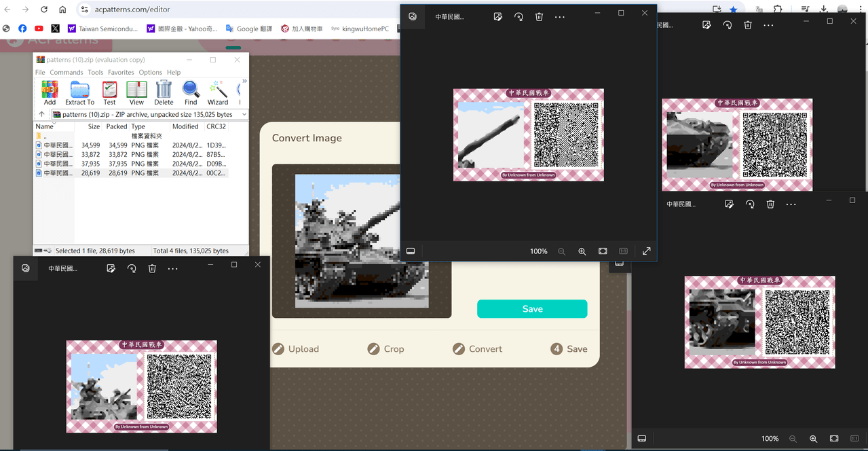
Task: Expand the WinRAR archive path dropdown
Action: click(244, 115)
